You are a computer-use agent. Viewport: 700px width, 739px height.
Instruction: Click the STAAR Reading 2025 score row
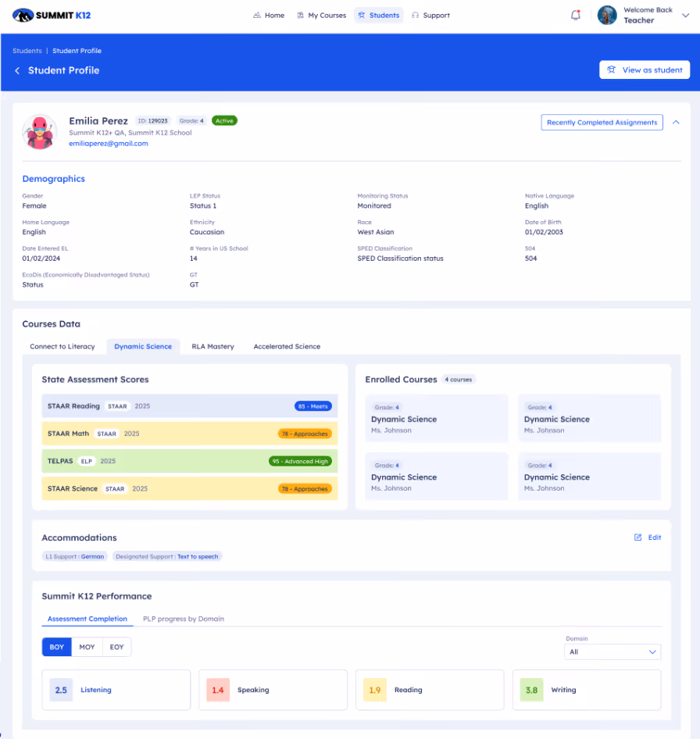tap(190, 405)
